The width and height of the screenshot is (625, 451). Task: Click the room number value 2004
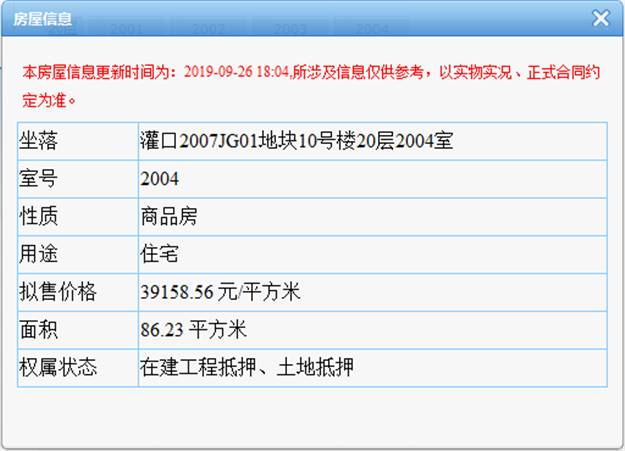160,179
